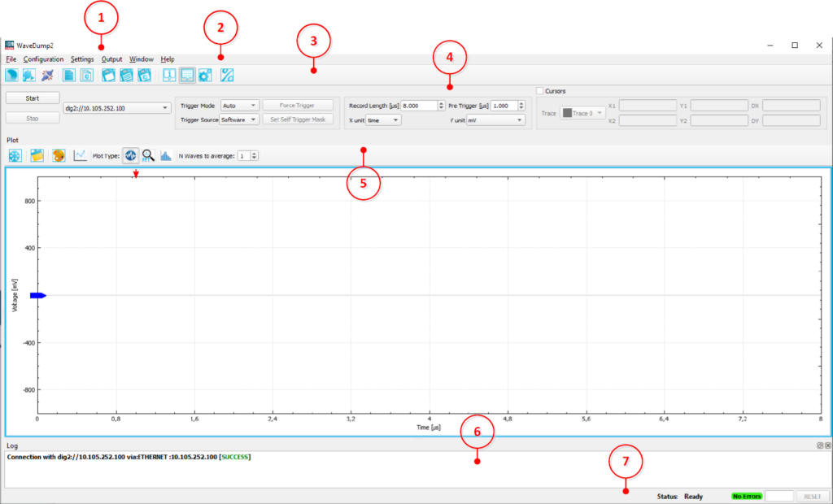Open the device info icon
The height and width of the screenshot is (504, 833).
(169, 76)
